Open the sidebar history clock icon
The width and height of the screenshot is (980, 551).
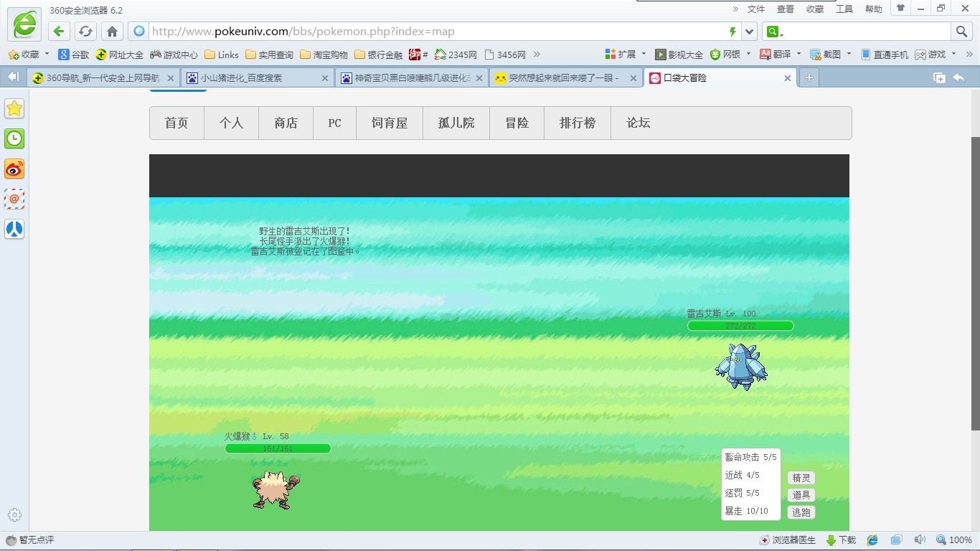[14, 138]
